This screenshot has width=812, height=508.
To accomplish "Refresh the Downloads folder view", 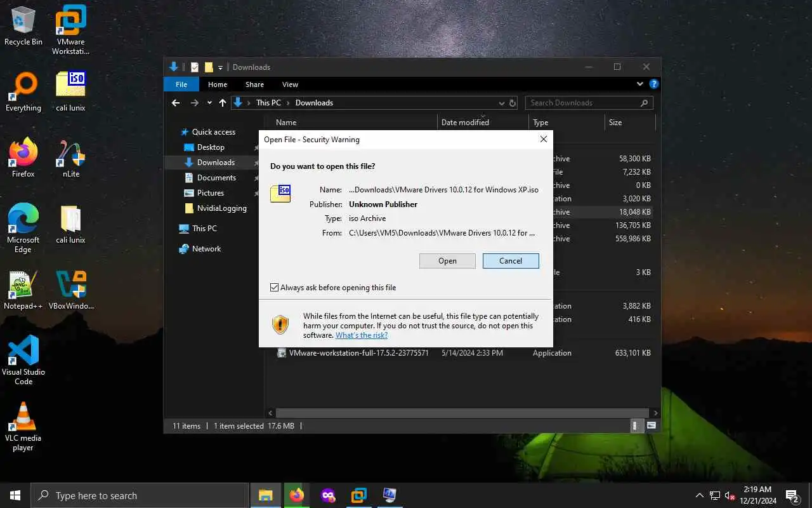I will 513,103.
